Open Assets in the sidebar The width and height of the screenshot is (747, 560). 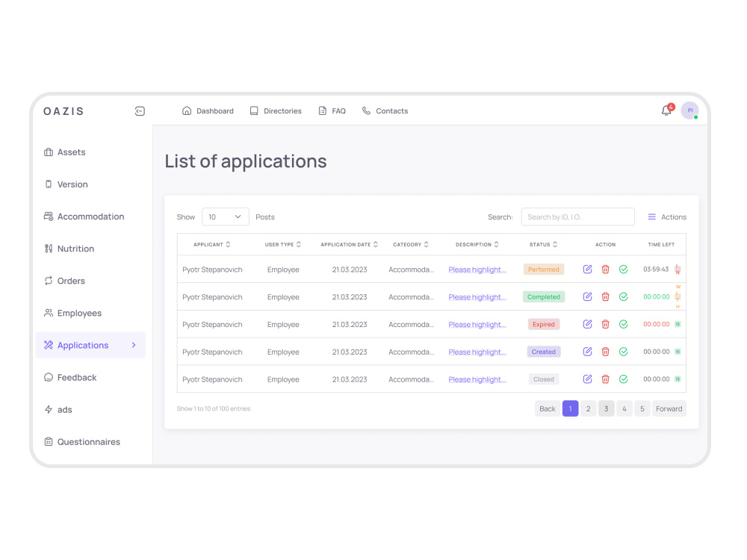tap(65, 152)
